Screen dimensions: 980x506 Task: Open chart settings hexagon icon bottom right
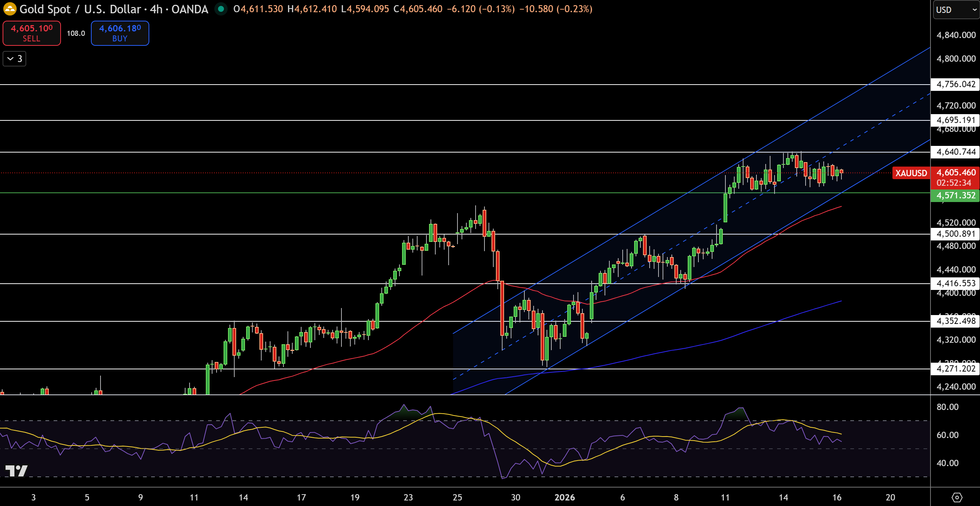tap(957, 497)
